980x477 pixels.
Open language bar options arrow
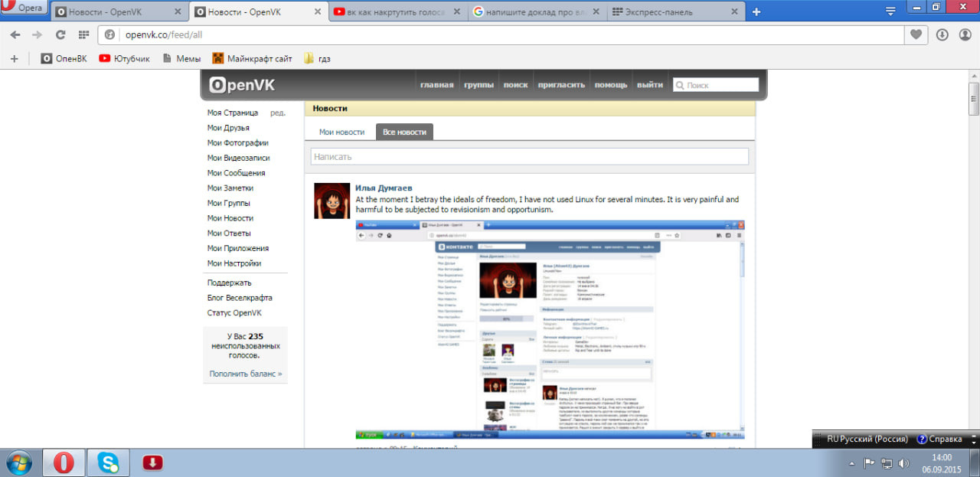(x=974, y=443)
